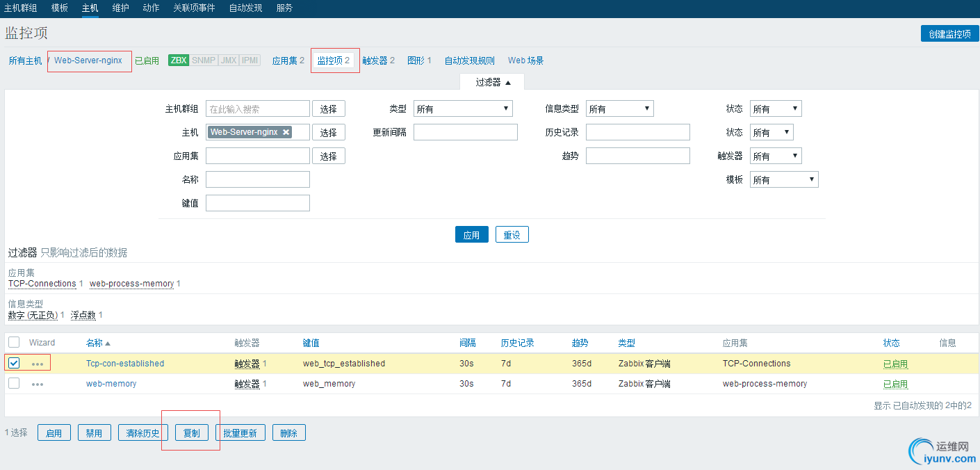This screenshot has width=980, height=470.
Task: Uncheck the Tcp-con-established row checkbox
Action: (14, 363)
